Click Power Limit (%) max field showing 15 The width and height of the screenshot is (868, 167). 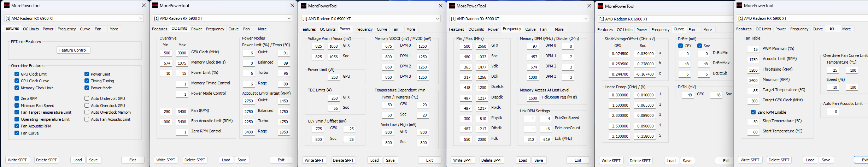click(x=182, y=73)
